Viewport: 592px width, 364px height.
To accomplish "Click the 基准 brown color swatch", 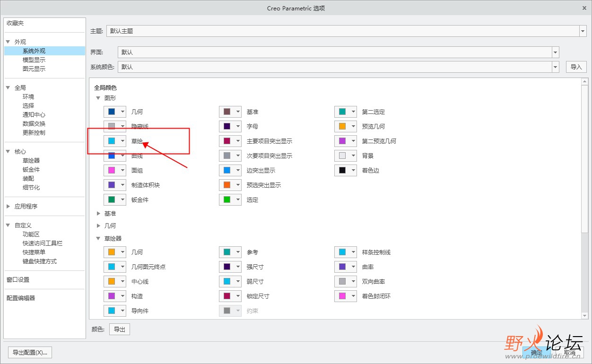I will click(x=227, y=112).
